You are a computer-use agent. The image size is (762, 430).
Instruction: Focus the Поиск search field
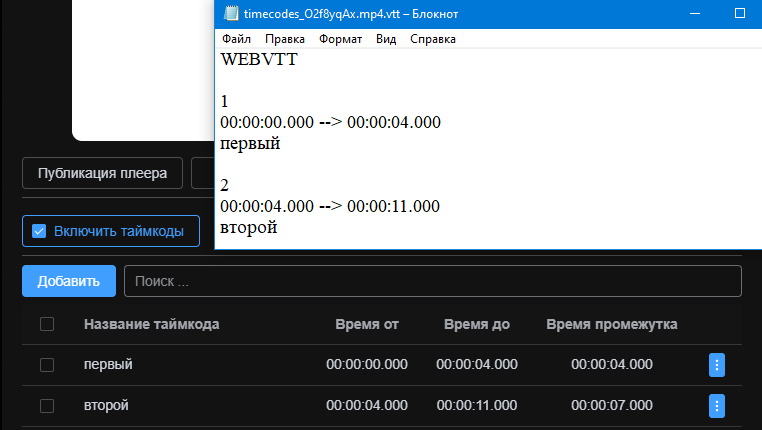point(433,281)
